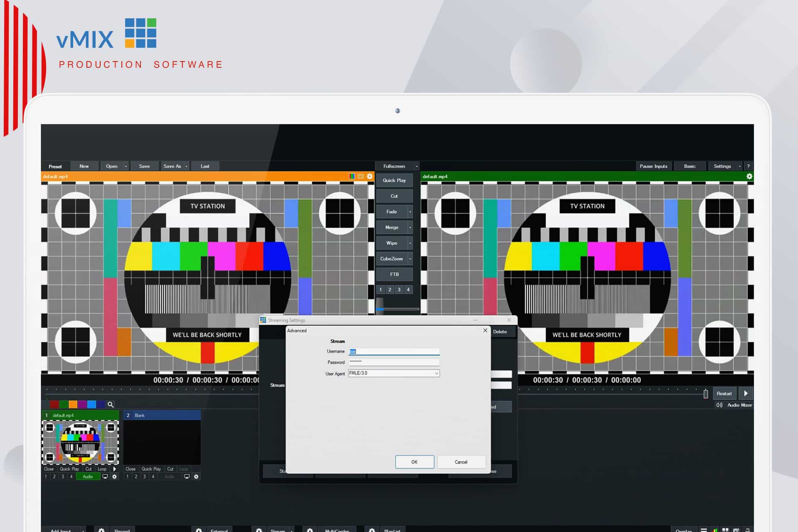The width and height of the screenshot is (798, 532).
Task: Close the Advanced dialog
Action: (485, 330)
